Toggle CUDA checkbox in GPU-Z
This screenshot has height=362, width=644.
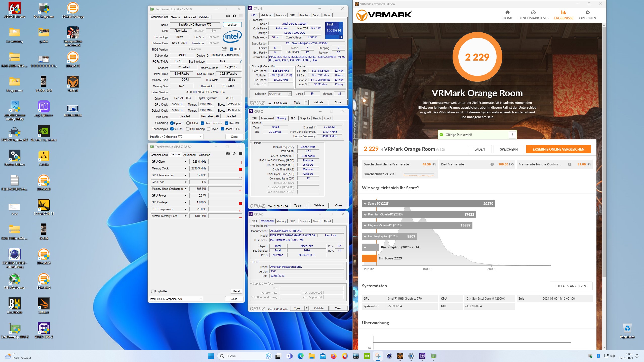[x=188, y=123]
